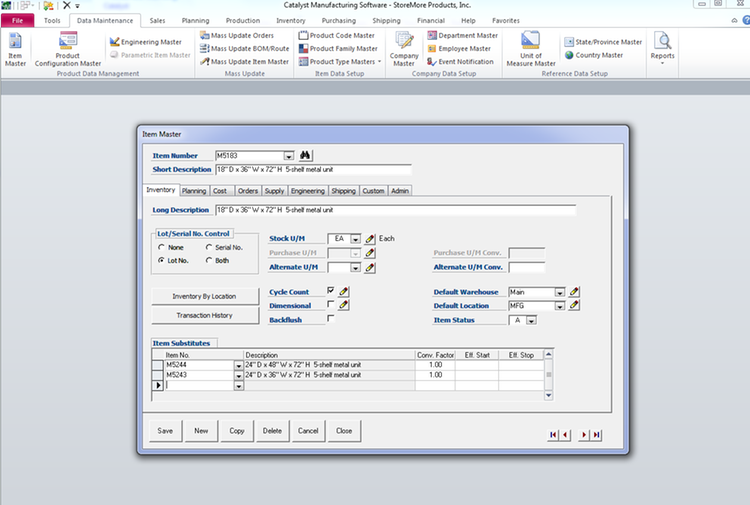Image resolution: width=750 pixels, height=505 pixels.
Task: Open Company Master
Action: click(404, 49)
